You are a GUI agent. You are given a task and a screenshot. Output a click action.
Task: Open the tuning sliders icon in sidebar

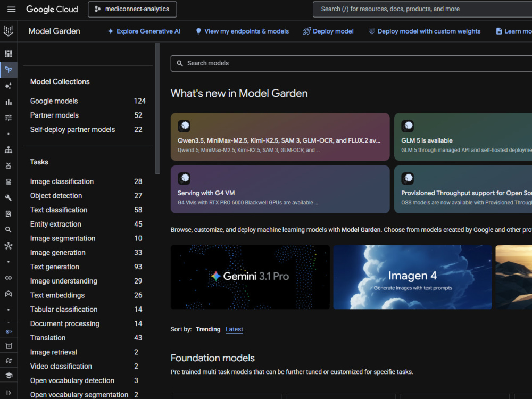pos(9,118)
